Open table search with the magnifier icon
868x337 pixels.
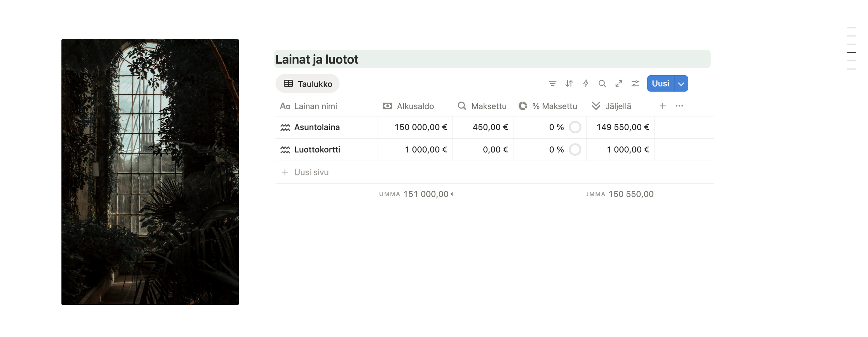tap(602, 83)
